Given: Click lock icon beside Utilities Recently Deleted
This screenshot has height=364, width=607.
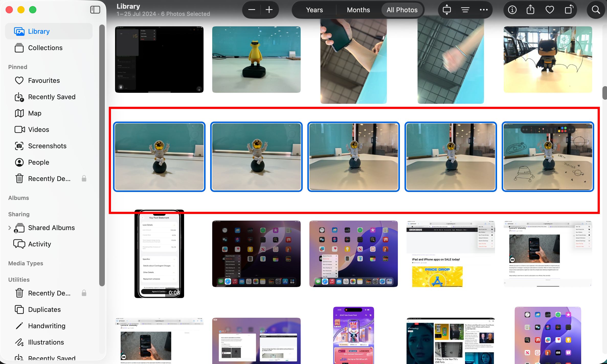Looking at the screenshot, I should click(84, 293).
